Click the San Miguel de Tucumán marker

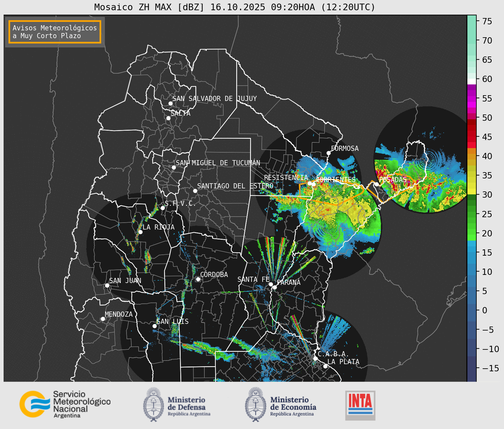pos(174,167)
